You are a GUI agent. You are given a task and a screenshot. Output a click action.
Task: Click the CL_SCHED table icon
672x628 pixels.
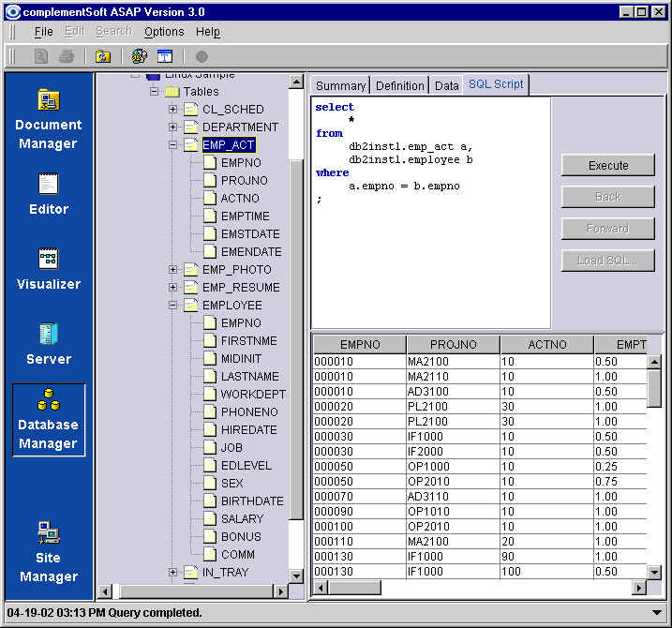190,110
